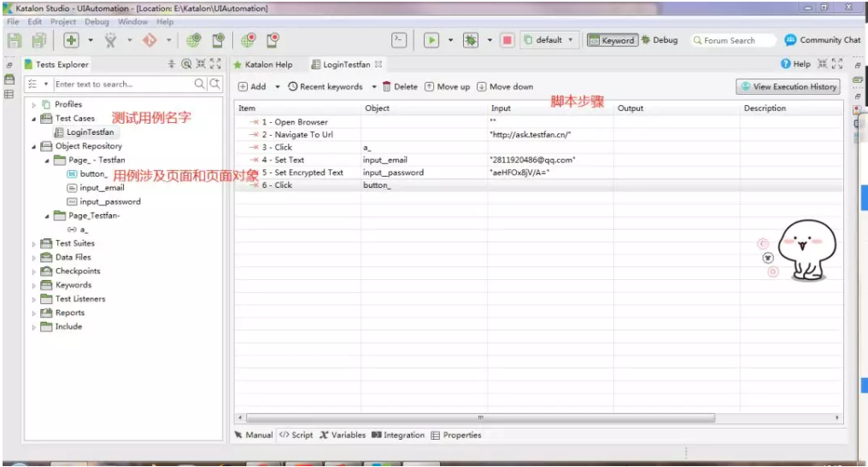The image size is (868, 467).
Task: Open dropdown next to the Run button
Action: 450,40
